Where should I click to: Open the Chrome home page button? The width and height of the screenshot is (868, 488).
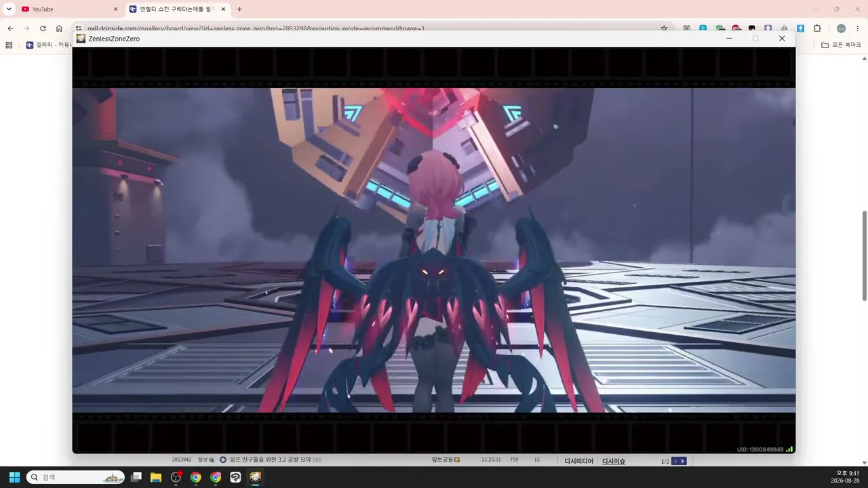click(59, 28)
